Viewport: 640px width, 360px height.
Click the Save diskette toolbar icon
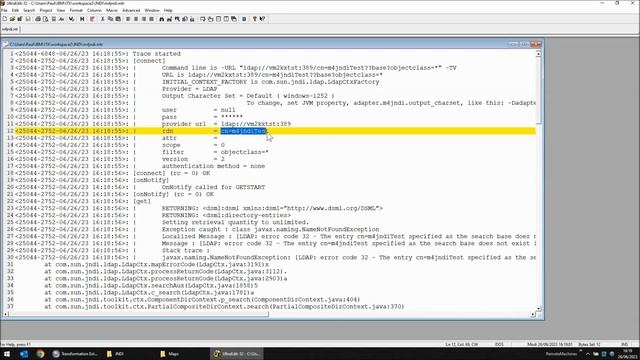pyautogui.click(x=28, y=19)
